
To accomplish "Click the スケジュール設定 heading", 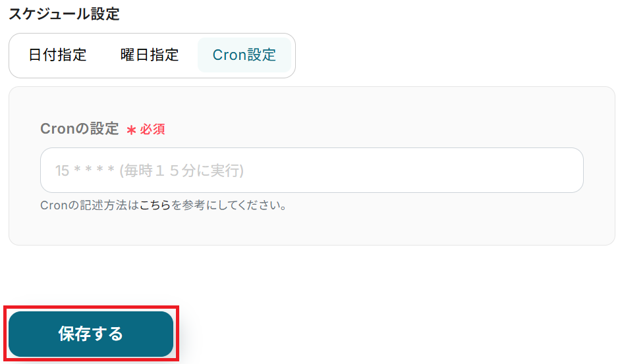I will 64,14.
